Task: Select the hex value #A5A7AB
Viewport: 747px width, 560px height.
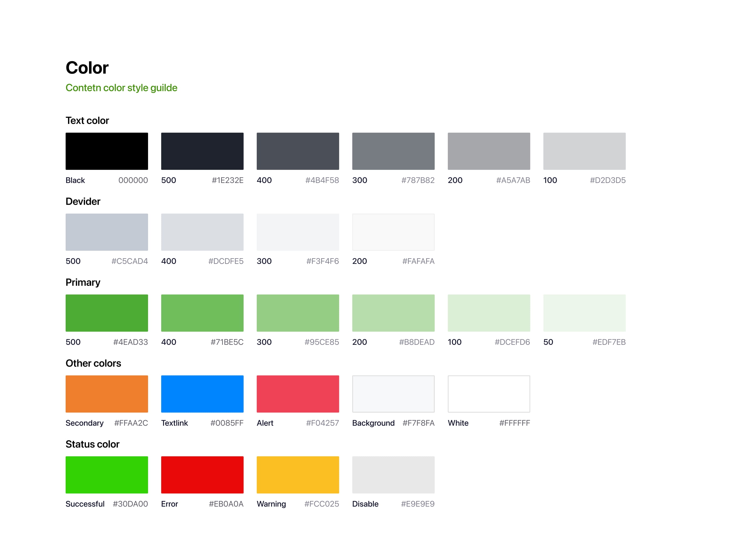Action: [513, 180]
